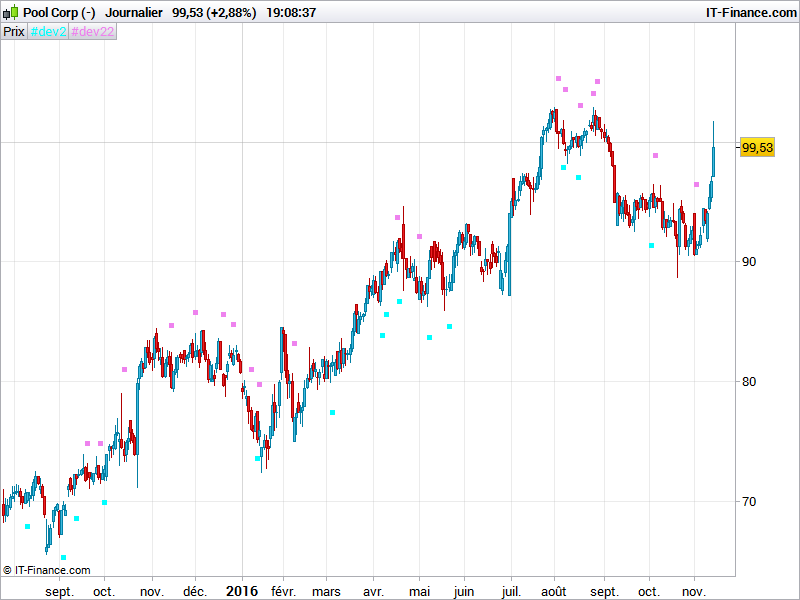Click the Pool Corp (-) instrument name
800x600 pixels.
coord(59,12)
